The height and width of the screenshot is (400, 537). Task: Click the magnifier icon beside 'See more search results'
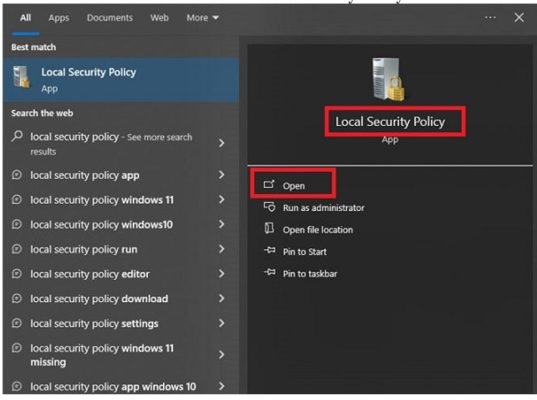[x=17, y=136]
